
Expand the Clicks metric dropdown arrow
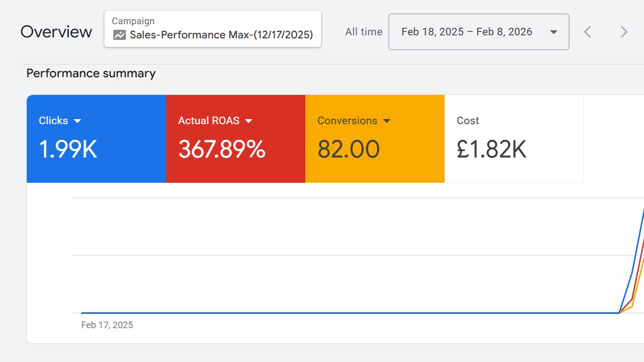click(77, 121)
